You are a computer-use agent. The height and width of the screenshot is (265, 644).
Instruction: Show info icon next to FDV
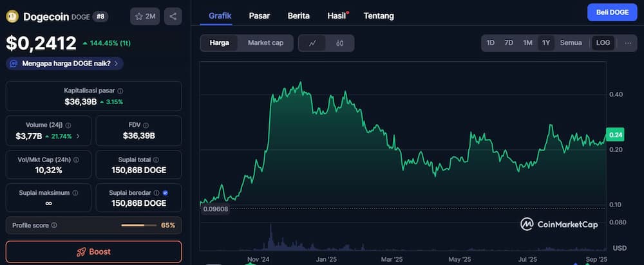tap(146, 125)
